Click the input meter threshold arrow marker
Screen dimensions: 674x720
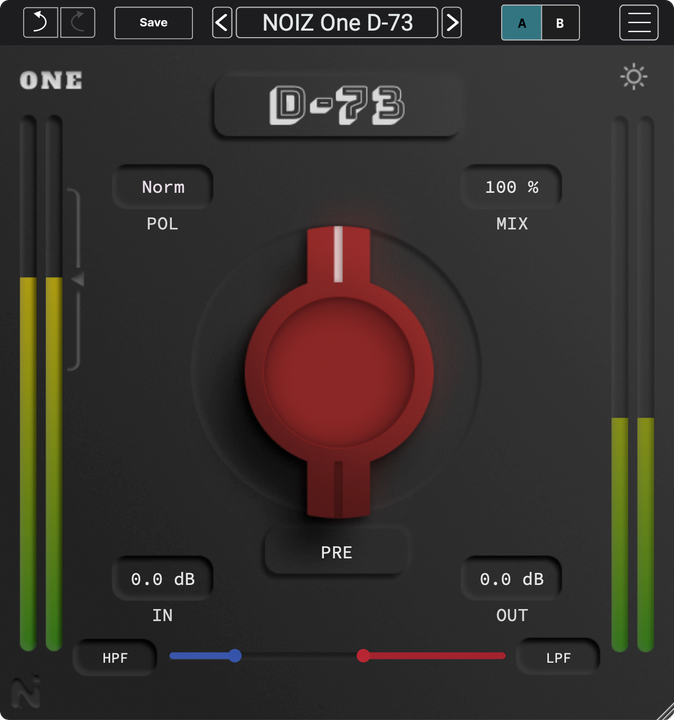(78, 279)
